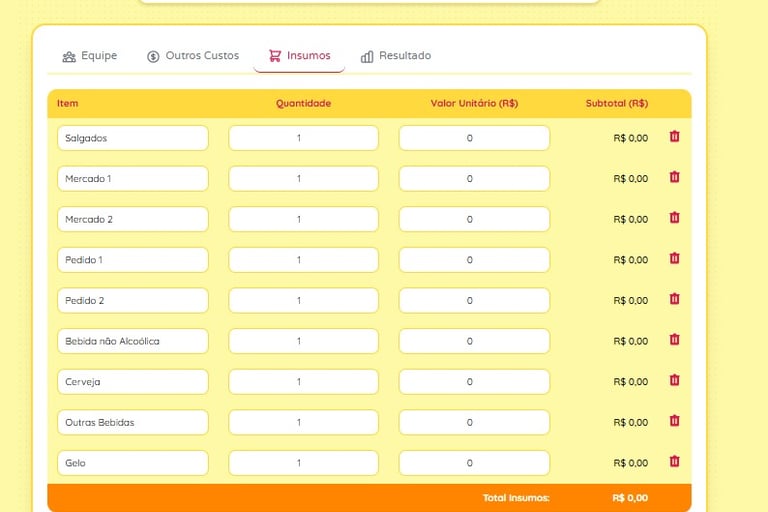This screenshot has height=512, width=768.
Task: Delete the Bebida não Alcoólica row
Action: [674, 340]
